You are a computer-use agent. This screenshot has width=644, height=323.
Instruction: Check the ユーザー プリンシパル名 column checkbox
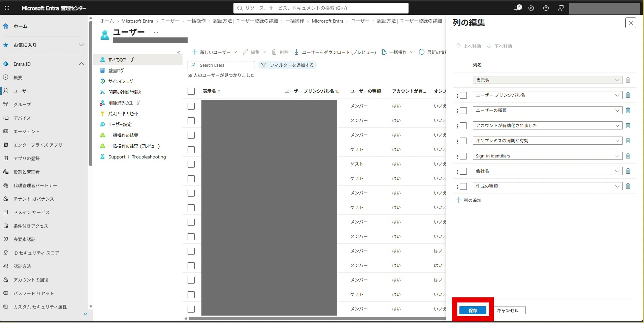[x=463, y=95]
